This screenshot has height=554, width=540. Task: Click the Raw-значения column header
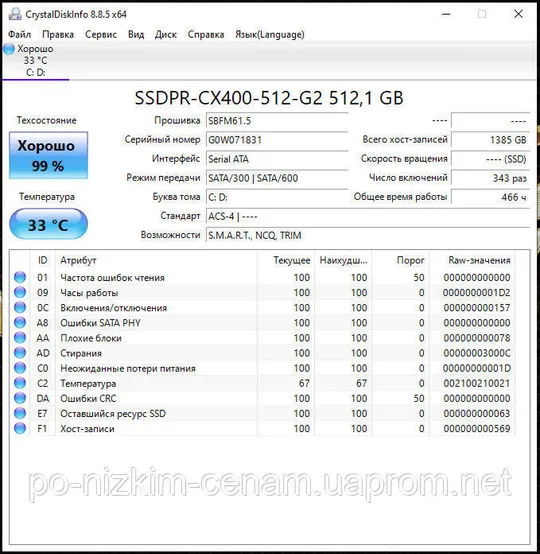[x=472, y=260]
